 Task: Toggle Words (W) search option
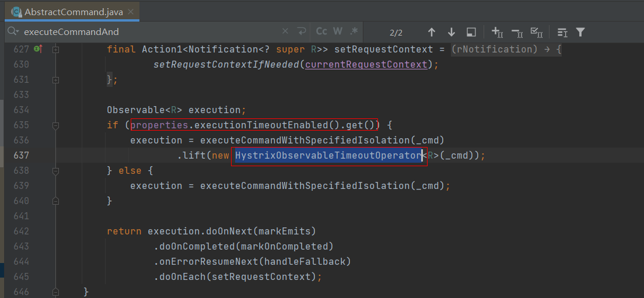point(338,31)
